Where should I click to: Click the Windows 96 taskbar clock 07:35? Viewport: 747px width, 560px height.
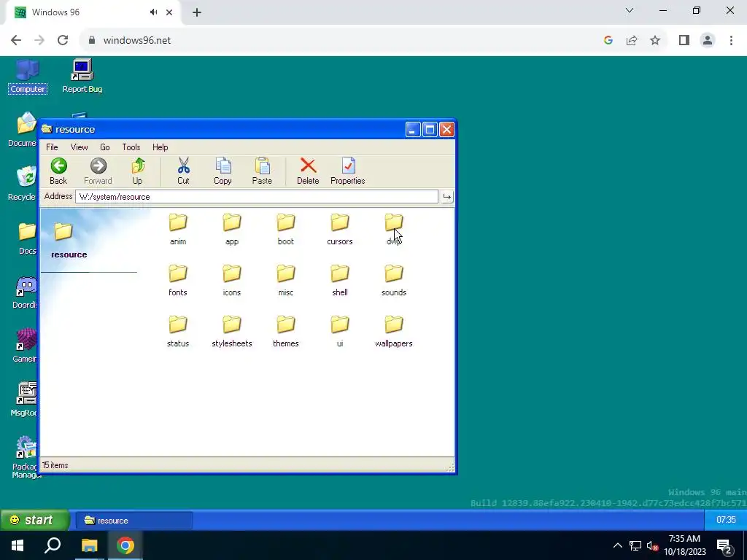click(x=726, y=520)
